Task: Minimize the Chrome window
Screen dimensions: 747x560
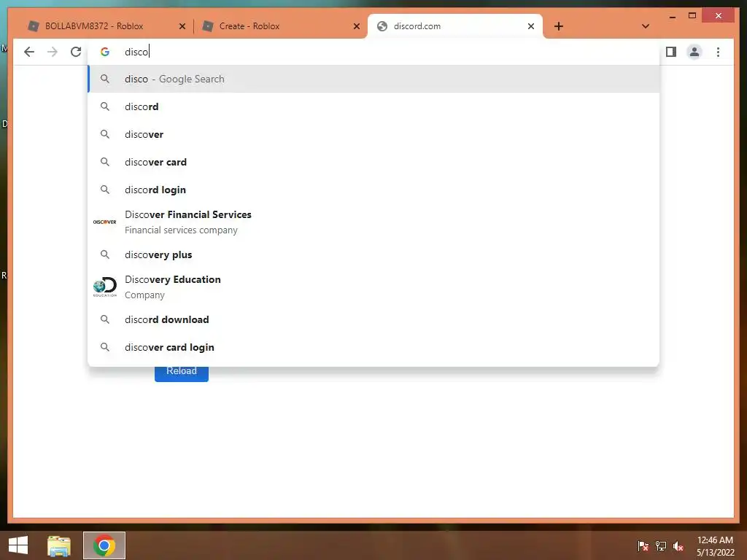Action: click(x=672, y=16)
